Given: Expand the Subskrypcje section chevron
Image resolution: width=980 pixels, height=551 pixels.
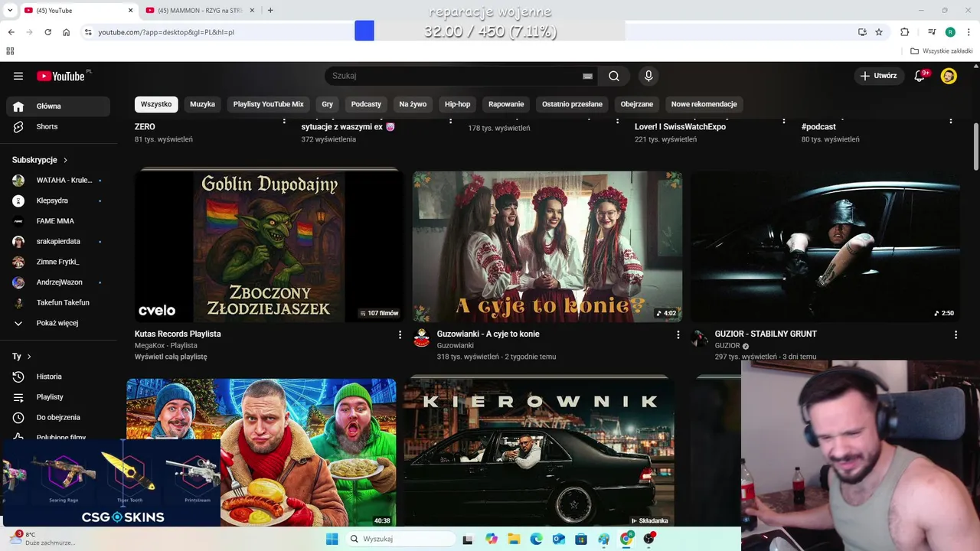Looking at the screenshot, I should (65, 160).
